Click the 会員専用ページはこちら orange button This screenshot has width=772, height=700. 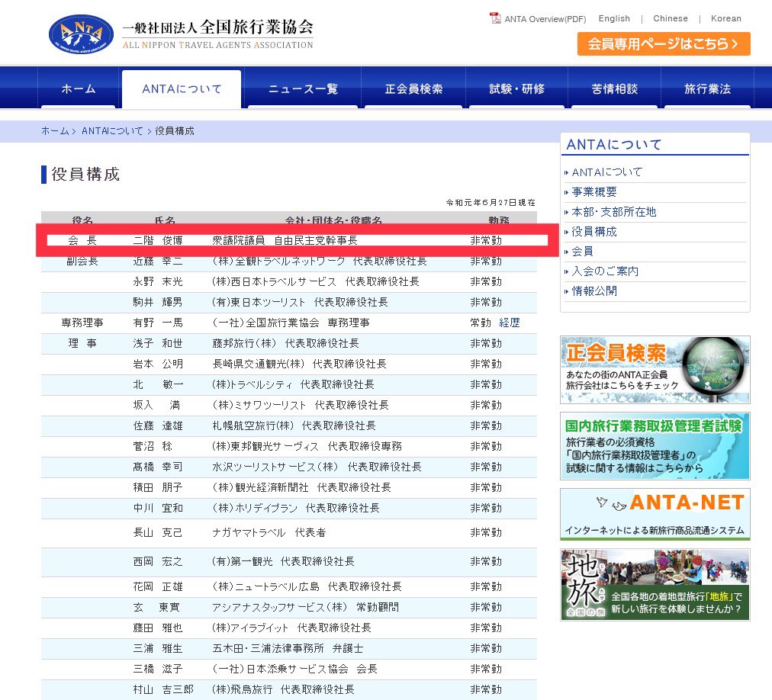(664, 43)
